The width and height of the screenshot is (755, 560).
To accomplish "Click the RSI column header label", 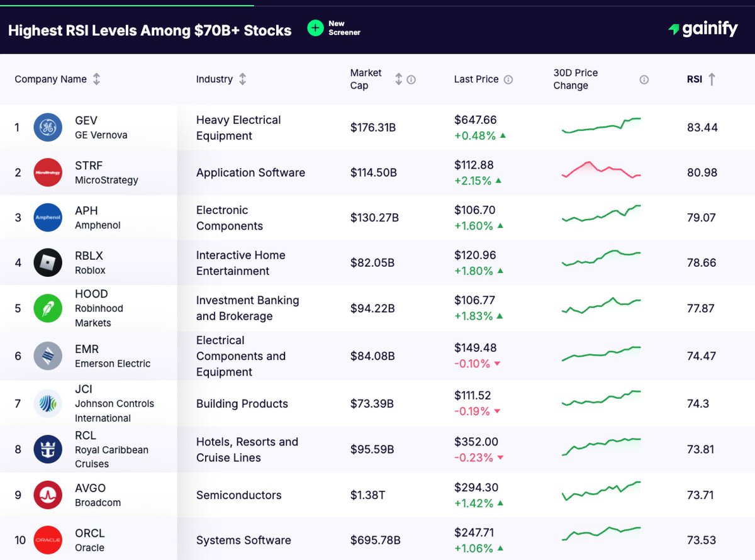I will [x=695, y=79].
